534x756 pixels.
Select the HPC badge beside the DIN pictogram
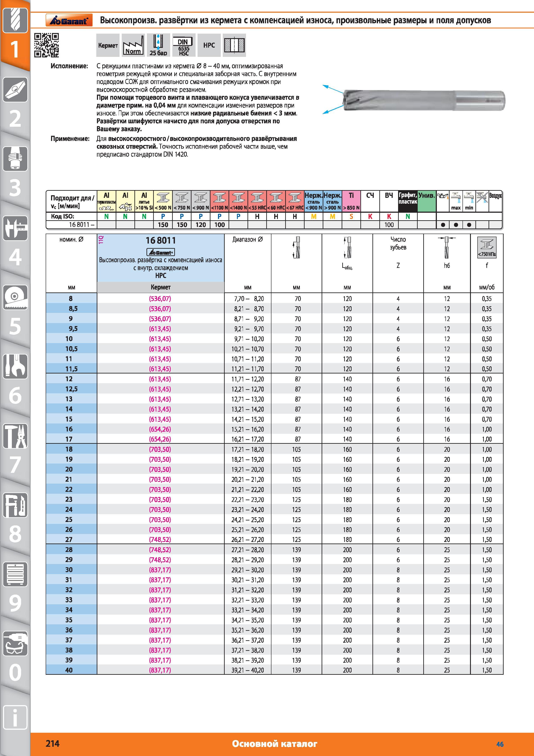click(x=209, y=45)
